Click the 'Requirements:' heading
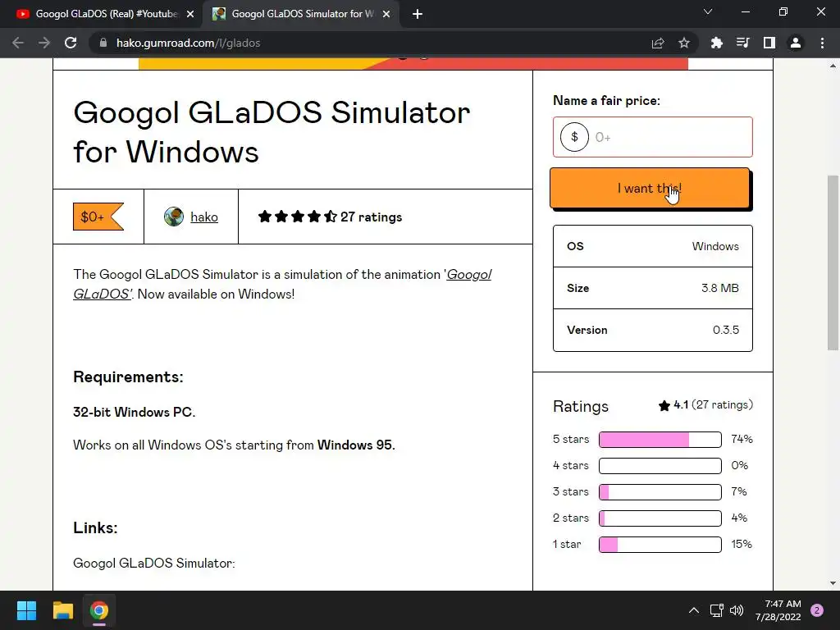840x630 pixels. coord(128,377)
